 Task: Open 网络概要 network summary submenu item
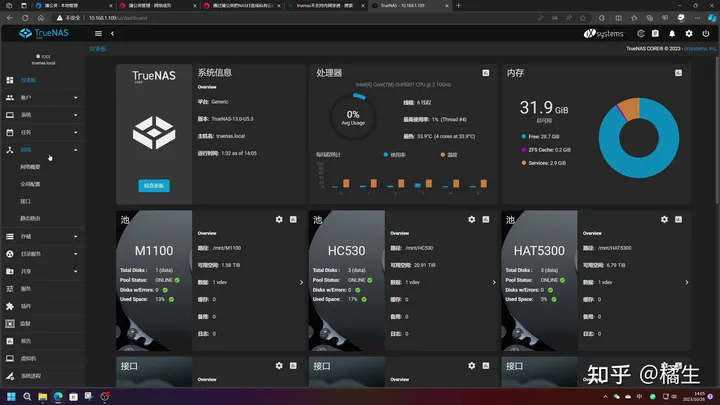(30, 167)
